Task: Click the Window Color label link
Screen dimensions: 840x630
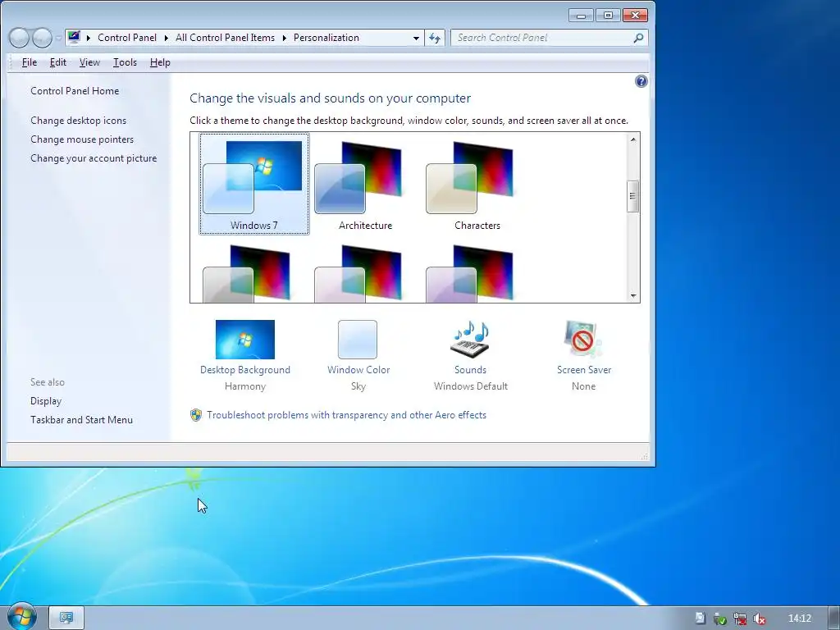Action: click(358, 370)
